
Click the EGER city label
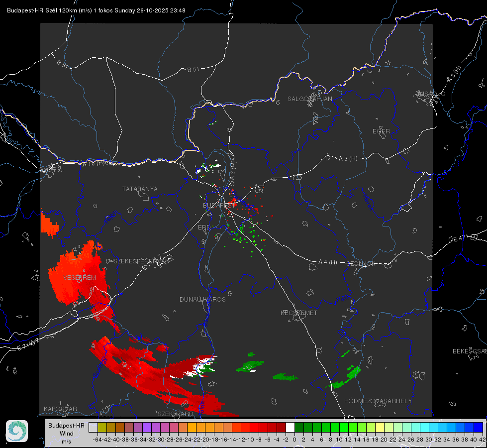tap(381, 131)
